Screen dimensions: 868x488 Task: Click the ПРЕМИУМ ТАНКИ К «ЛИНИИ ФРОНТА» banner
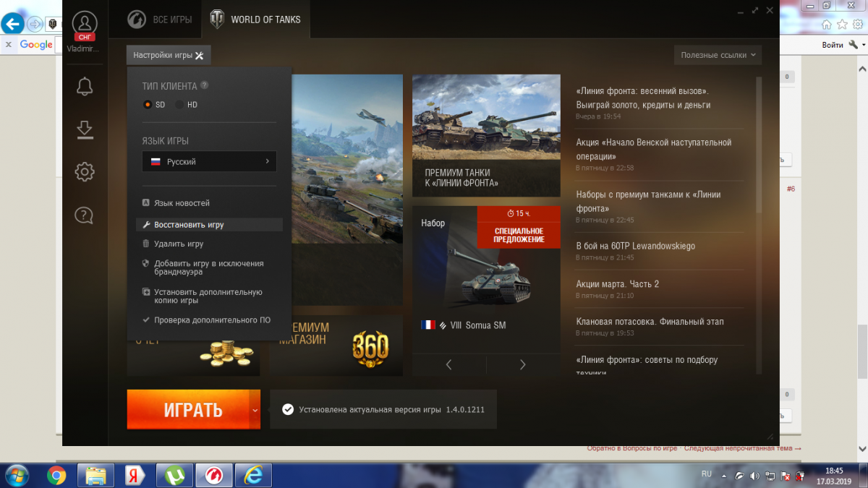coord(486,135)
